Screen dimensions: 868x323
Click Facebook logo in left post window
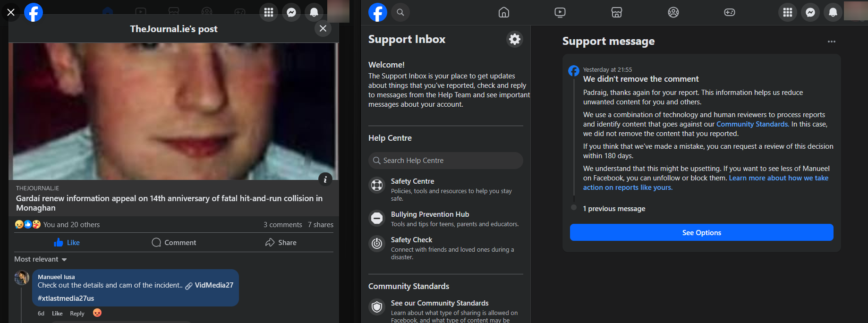tap(34, 12)
